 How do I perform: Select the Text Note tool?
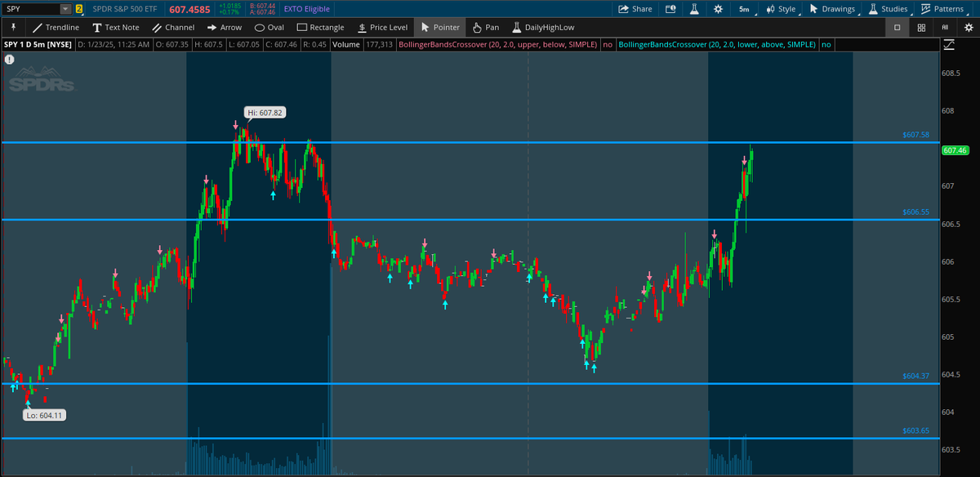(x=115, y=27)
